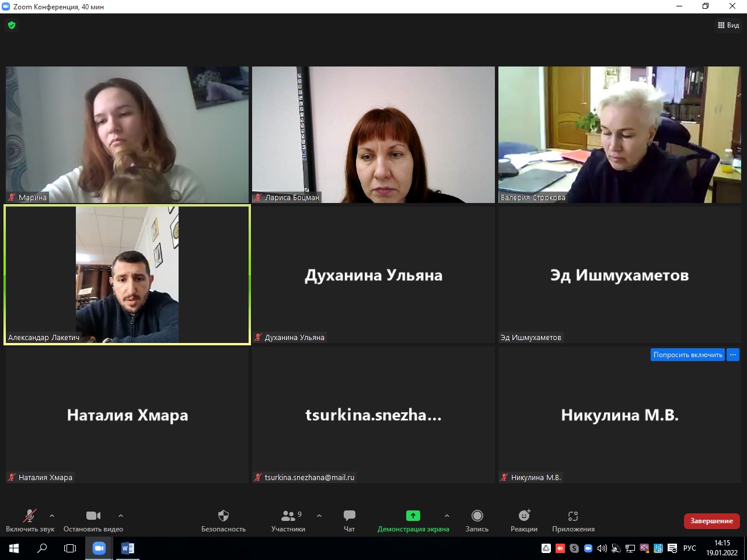Select the tsurkina.snezhana@mail.ru tile
The width and height of the screenshot is (747, 560).
coord(373,415)
